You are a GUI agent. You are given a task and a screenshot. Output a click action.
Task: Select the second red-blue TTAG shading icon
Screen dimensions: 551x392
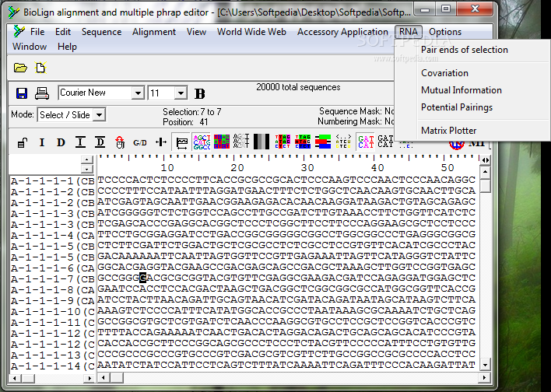point(303,142)
